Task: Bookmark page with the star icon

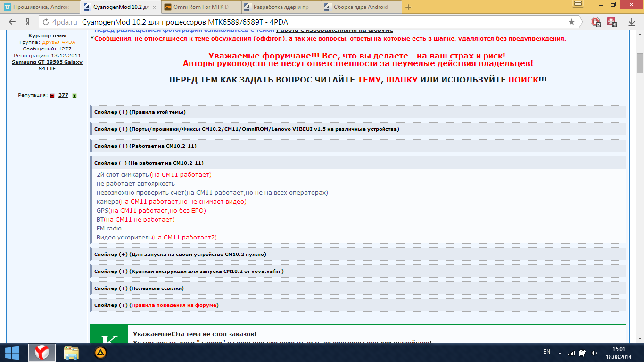Action: [571, 22]
